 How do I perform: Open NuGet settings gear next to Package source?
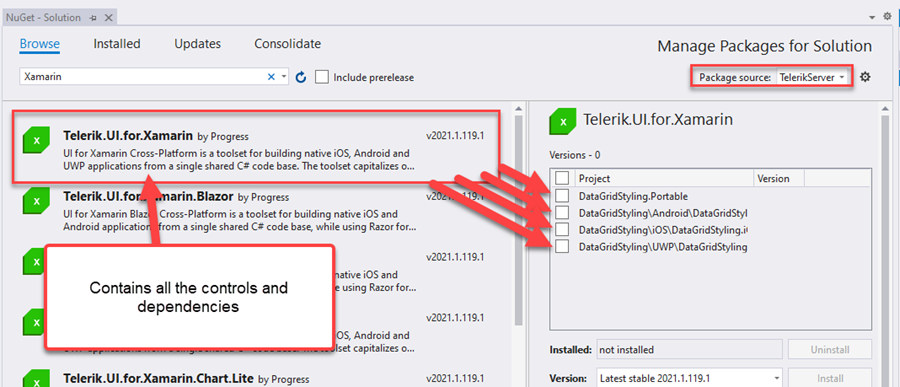[865, 76]
